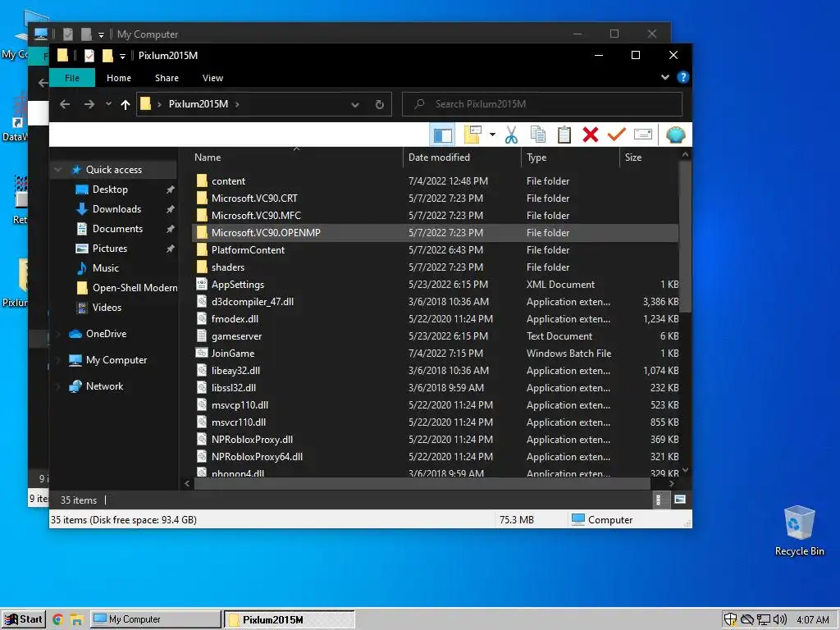Select Documents in the navigation pane
This screenshot has height=630, width=840.
coord(117,230)
